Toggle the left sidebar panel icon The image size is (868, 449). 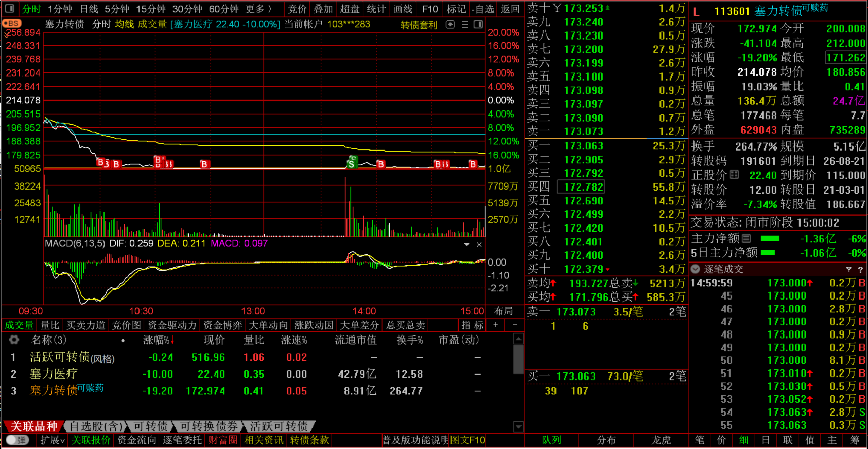point(9,9)
